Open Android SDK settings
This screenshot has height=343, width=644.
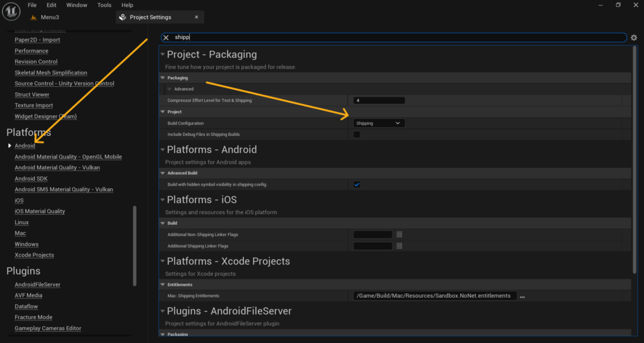31,179
